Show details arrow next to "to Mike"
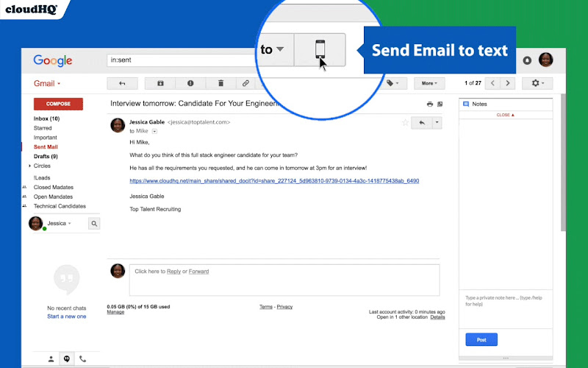 coord(154,132)
